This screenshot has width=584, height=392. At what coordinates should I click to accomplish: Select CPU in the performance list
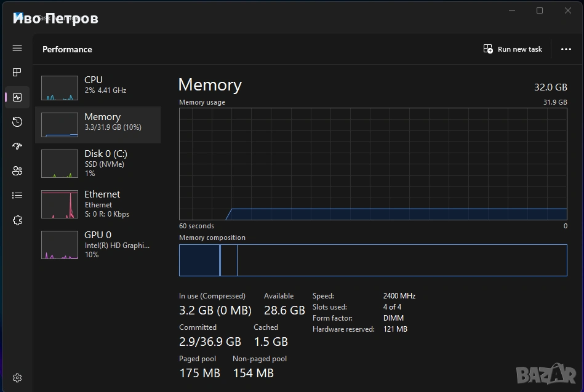(x=98, y=87)
